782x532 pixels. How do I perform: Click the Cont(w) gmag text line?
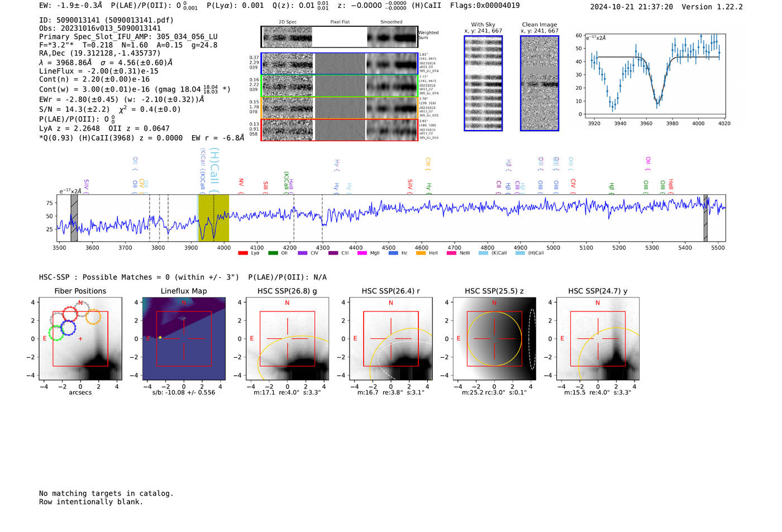(x=135, y=89)
